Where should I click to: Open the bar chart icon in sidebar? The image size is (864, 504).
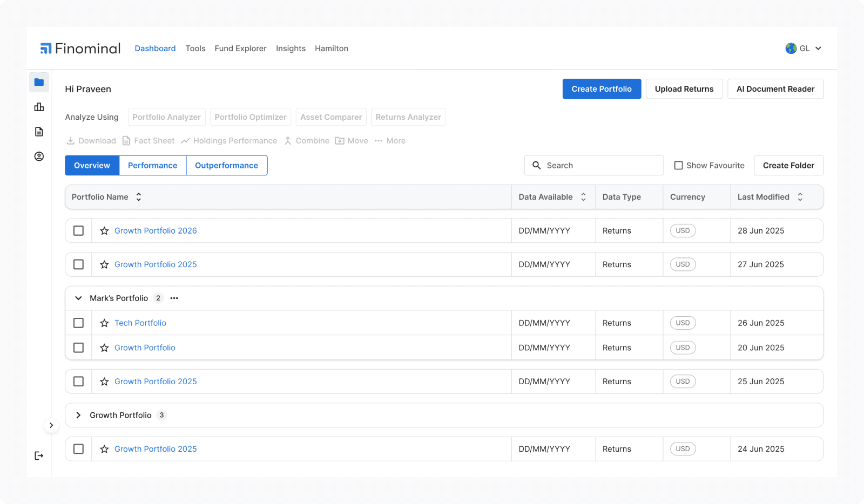point(39,107)
